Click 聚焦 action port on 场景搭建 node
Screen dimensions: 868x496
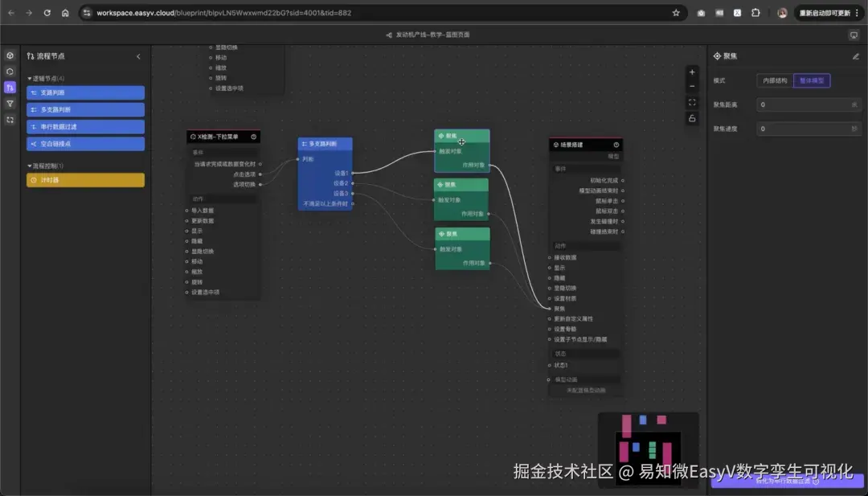click(549, 309)
